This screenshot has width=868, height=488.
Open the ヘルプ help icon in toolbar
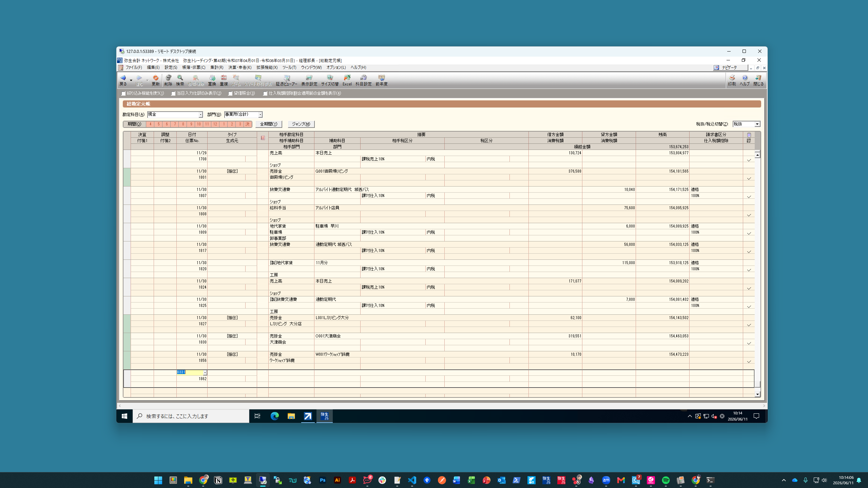click(x=745, y=80)
